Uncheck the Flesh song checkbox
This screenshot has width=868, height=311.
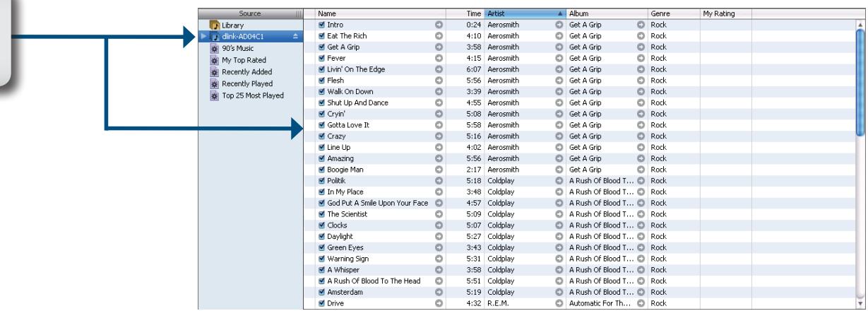[322, 81]
